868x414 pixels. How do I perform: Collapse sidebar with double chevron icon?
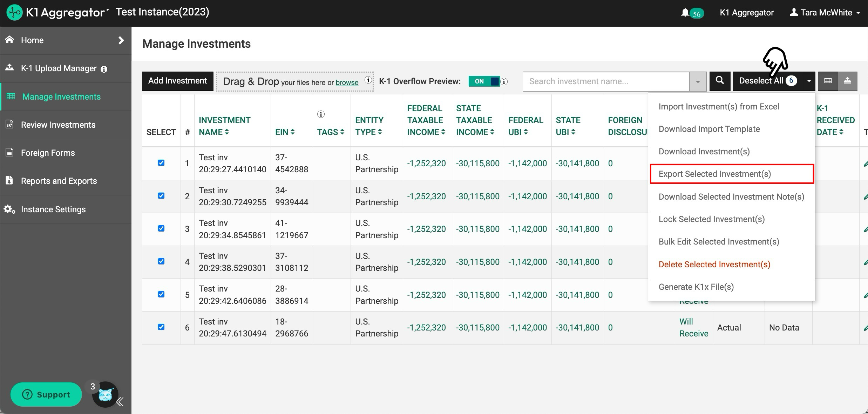point(120,402)
